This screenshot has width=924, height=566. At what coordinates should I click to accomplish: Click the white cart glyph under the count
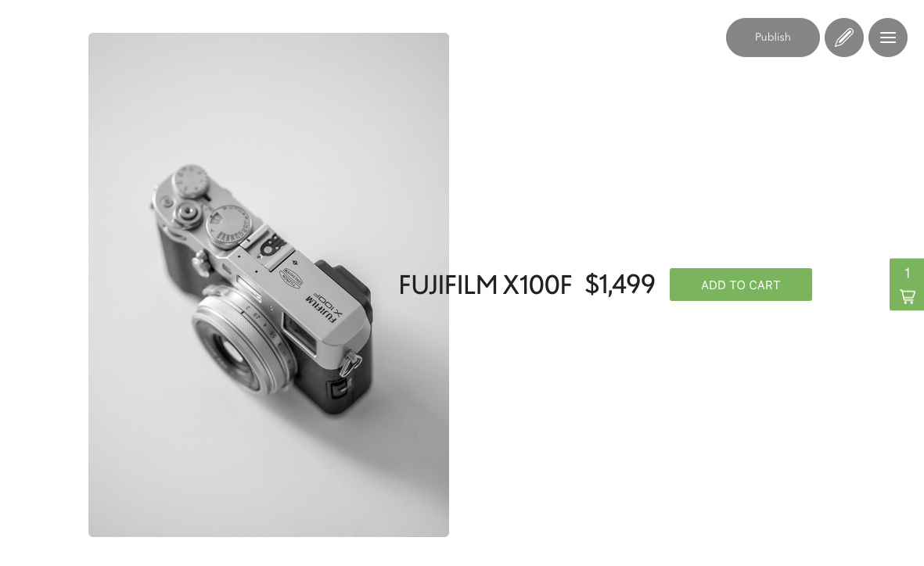(908, 296)
